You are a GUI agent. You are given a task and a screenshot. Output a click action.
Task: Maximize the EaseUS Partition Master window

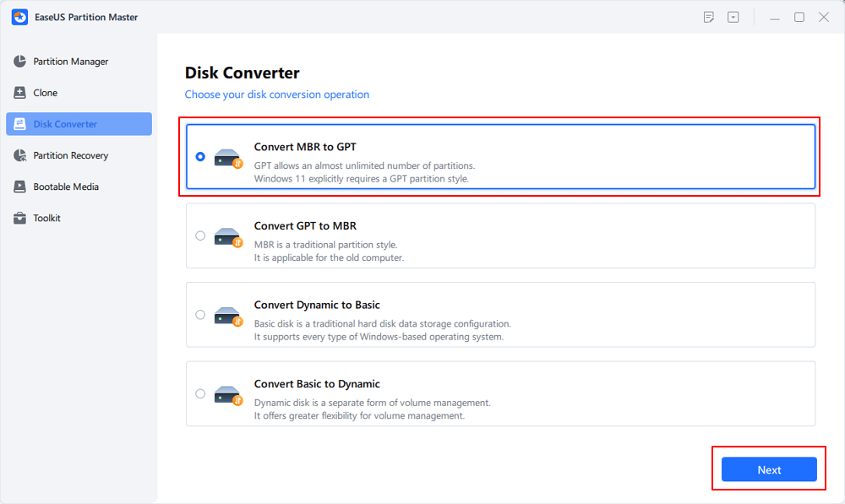click(x=799, y=17)
